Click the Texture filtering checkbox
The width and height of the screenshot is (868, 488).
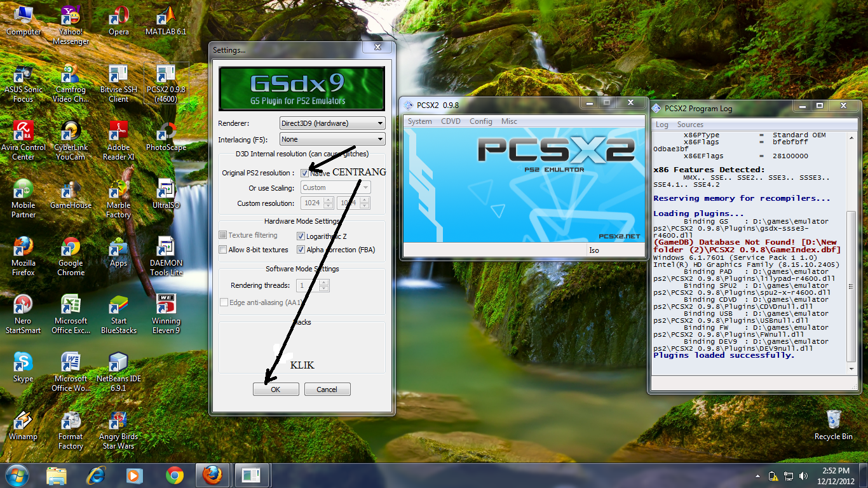(223, 235)
